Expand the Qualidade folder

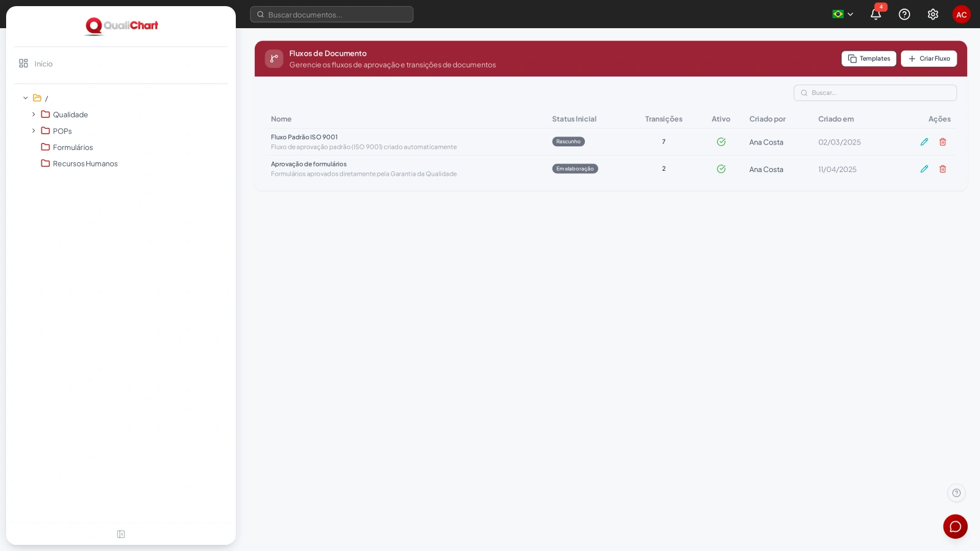(34, 114)
